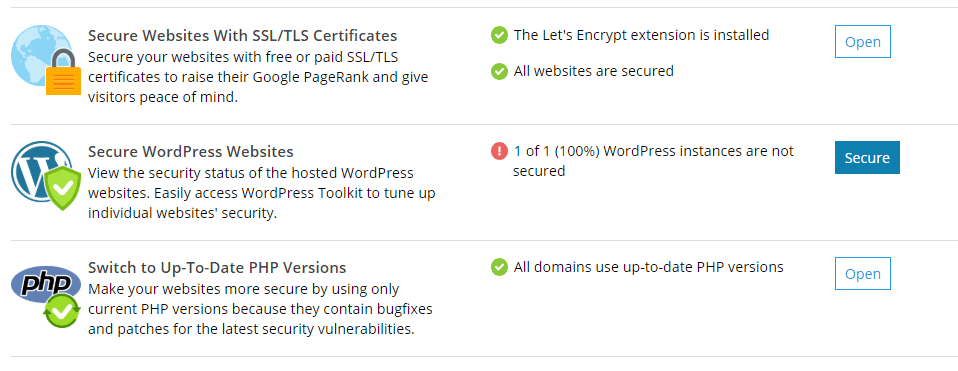Click the All domains use up-to-date PHP text

point(648,267)
